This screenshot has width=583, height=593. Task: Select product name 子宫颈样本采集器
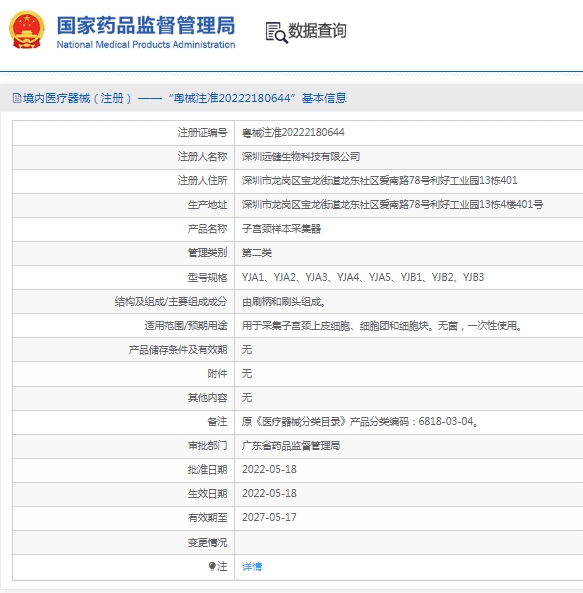point(281,229)
